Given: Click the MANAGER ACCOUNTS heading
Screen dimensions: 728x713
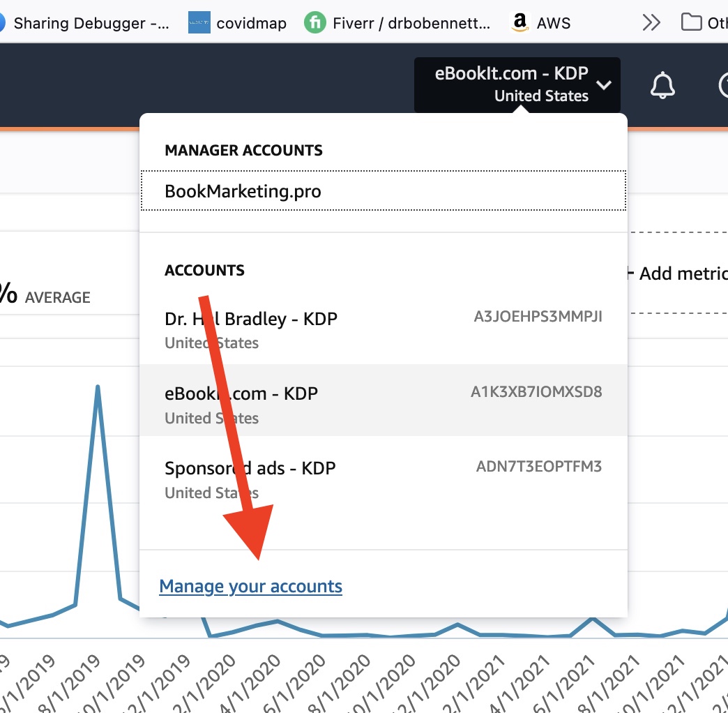Looking at the screenshot, I should click(x=244, y=150).
